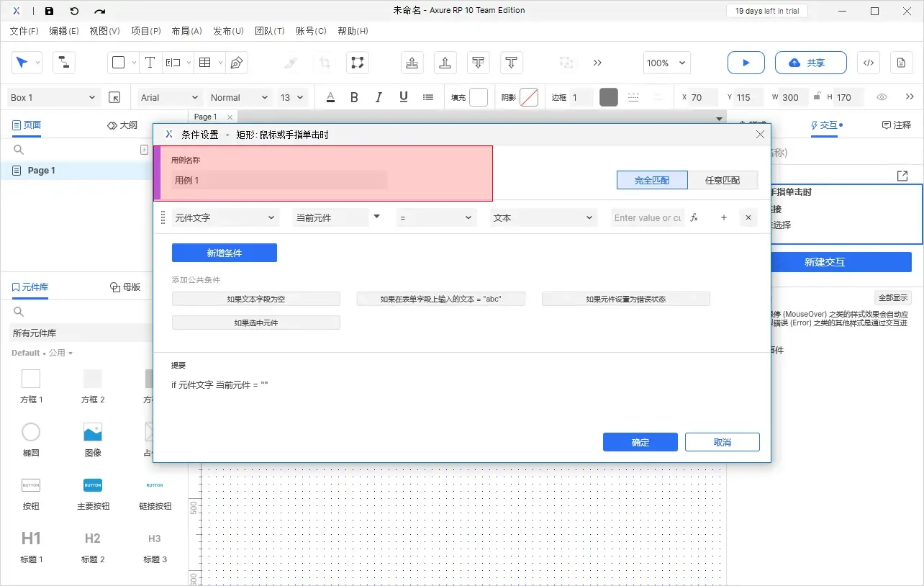Open the Arial font family dropdown

tap(168, 97)
